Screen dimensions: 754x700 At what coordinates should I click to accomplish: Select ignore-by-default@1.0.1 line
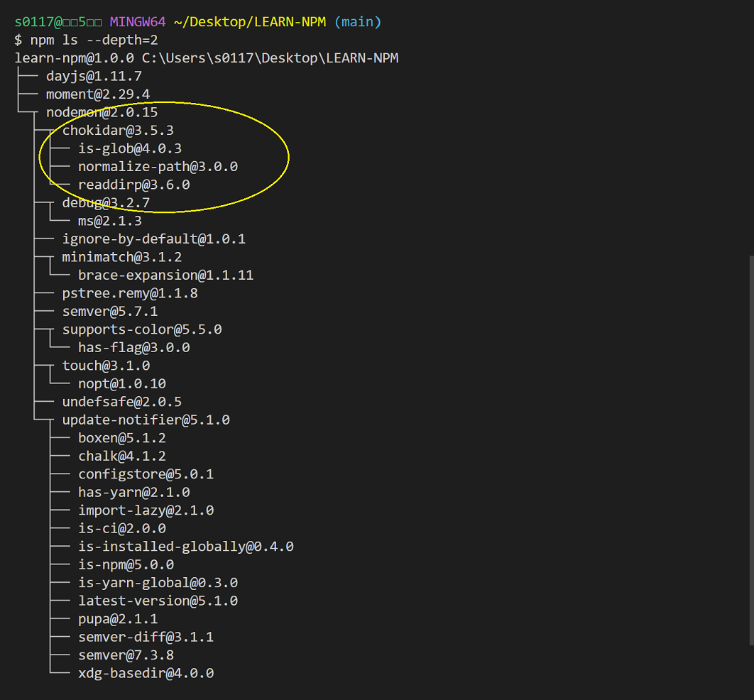pyautogui.click(x=154, y=239)
